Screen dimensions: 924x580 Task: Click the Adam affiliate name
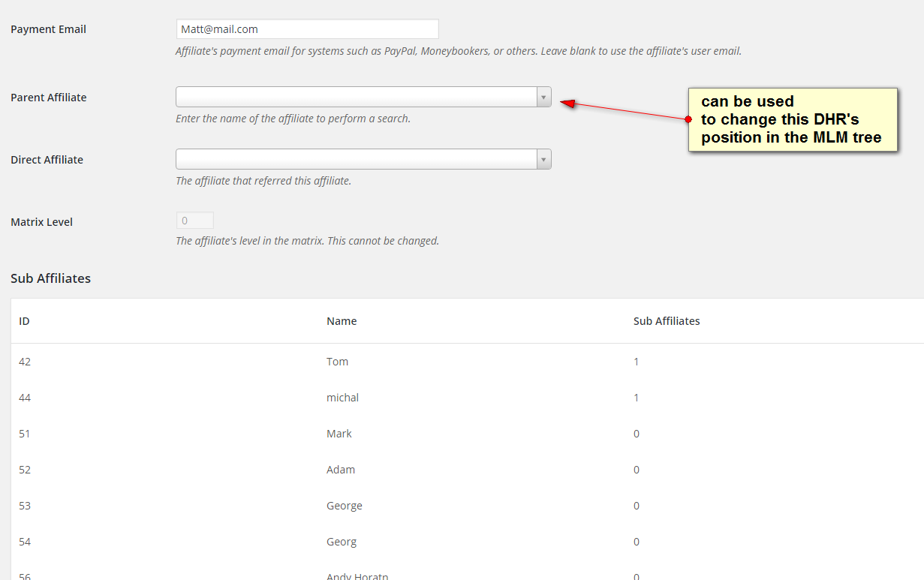[x=341, y=470]
